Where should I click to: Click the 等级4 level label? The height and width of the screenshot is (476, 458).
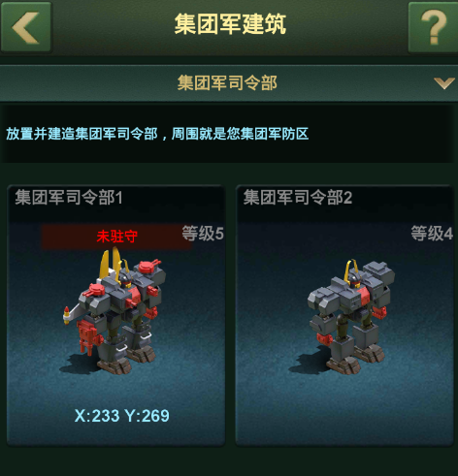[x=432, y=234]
